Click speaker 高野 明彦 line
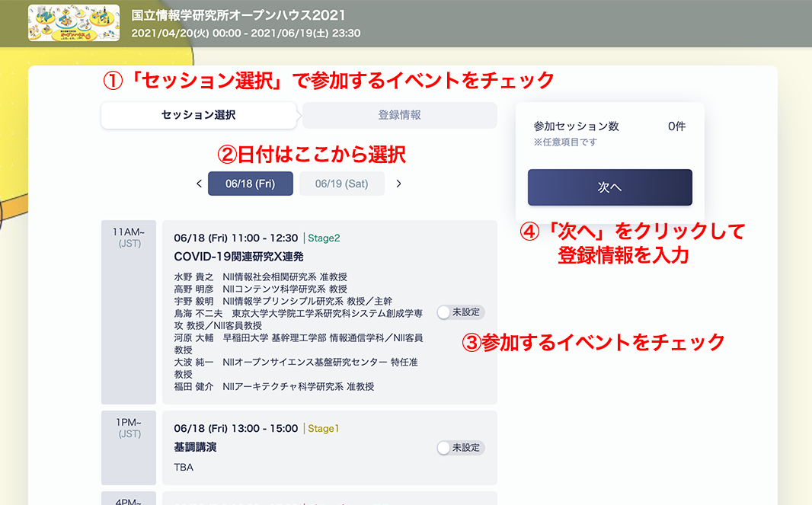The image size is (812, 505). [x=261, y=289]
